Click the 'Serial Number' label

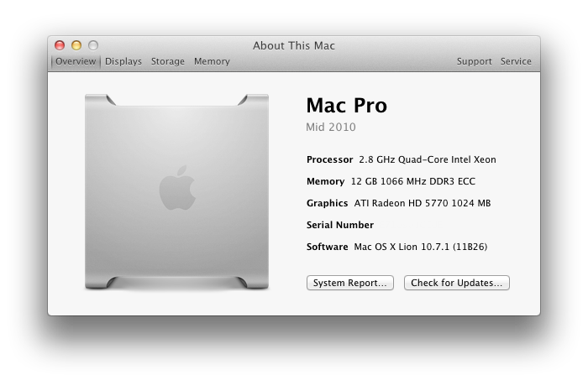pos(340,225)
